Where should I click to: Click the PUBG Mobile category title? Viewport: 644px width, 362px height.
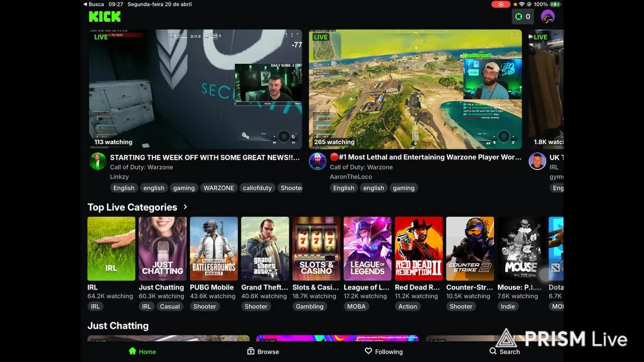pyautogui.click(x=212, y=287)
